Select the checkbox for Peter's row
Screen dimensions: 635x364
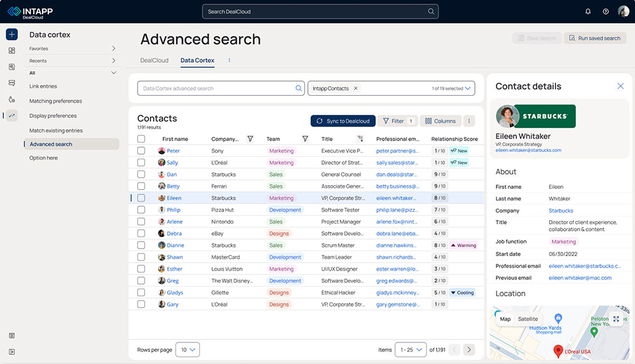[x=141, y=150]
